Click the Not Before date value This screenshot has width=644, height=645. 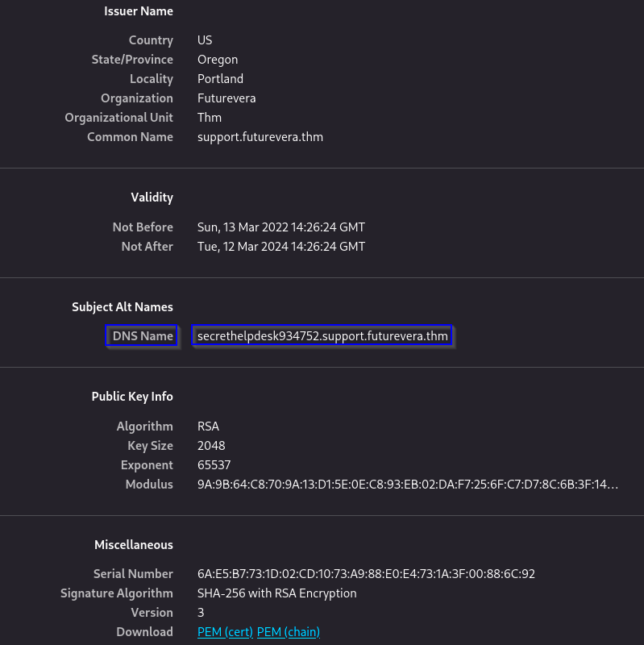click(280, 227)
